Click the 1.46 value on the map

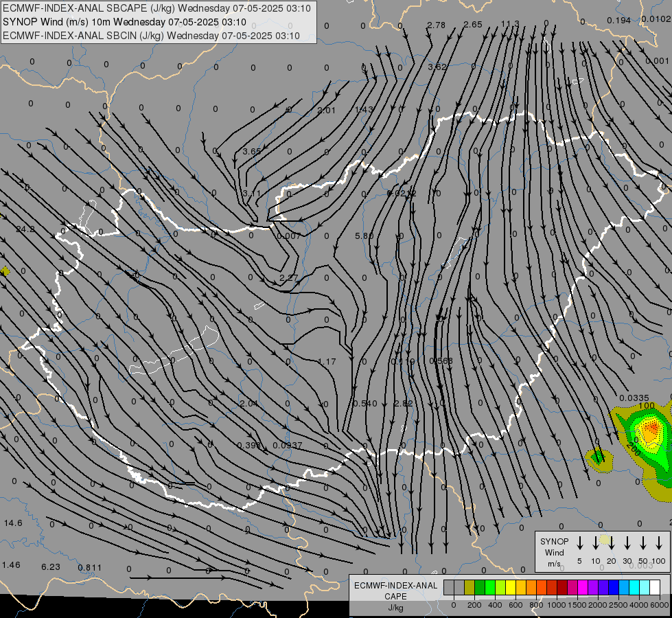tap(11, 564)
